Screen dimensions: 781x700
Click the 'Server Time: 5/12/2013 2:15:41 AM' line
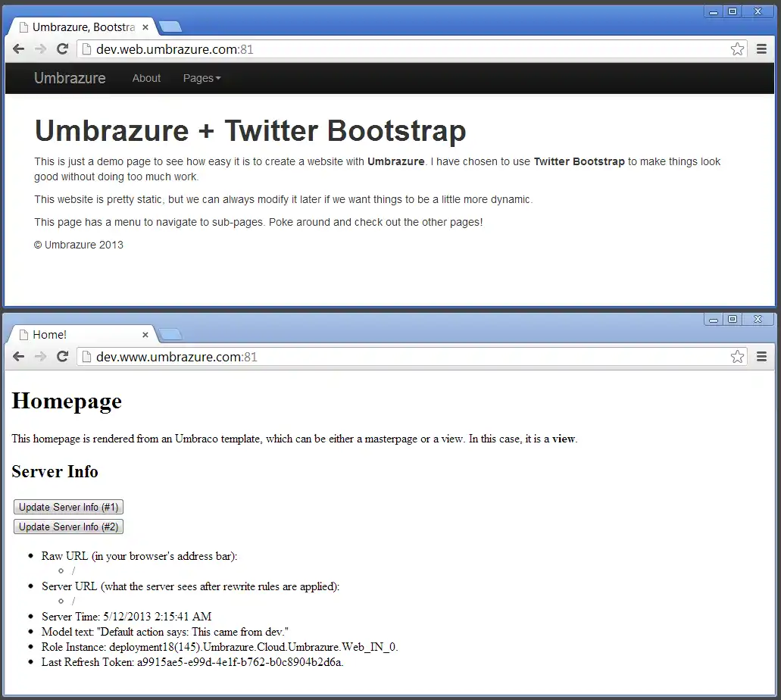[127, 617]
